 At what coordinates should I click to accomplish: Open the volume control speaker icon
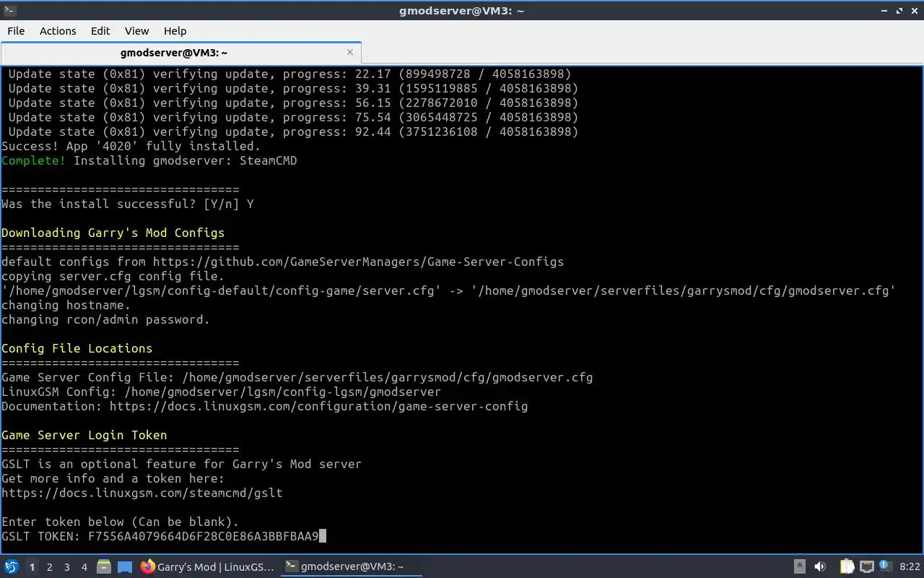pos(820,567)
